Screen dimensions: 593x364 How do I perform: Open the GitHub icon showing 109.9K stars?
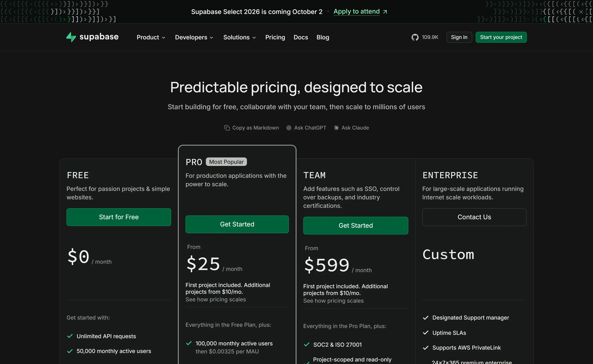415,37
